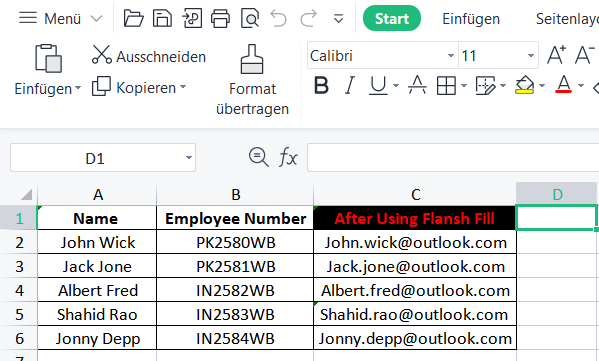Expand the font color dropdown arrow
Screen dimensions: 599x361
(581, 86)
